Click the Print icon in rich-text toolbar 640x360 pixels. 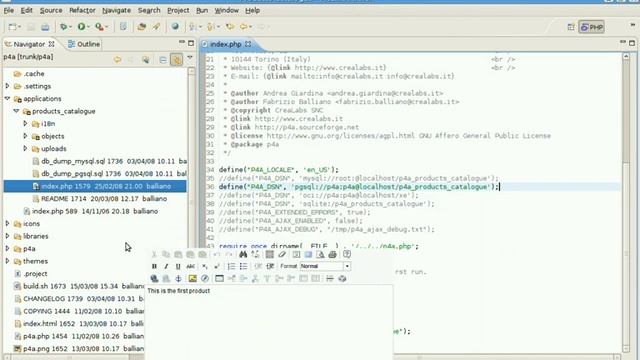pos(333,254)
